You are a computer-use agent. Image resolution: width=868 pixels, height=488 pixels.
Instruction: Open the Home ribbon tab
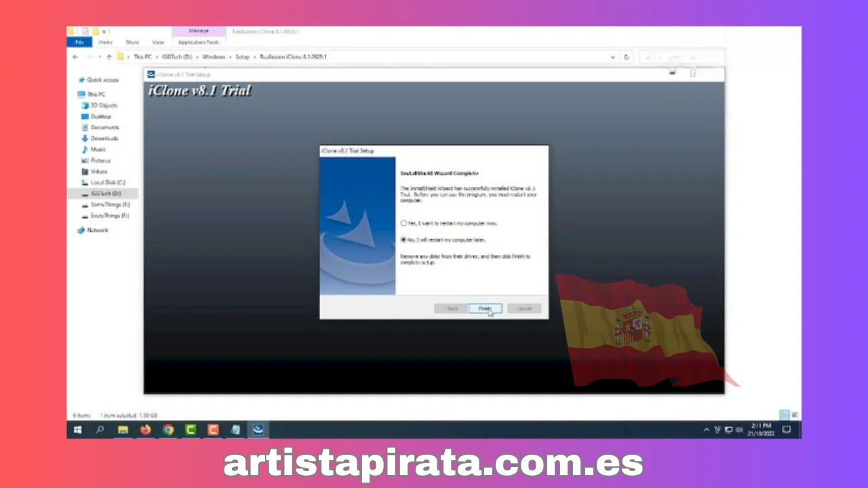coord(105,42)
